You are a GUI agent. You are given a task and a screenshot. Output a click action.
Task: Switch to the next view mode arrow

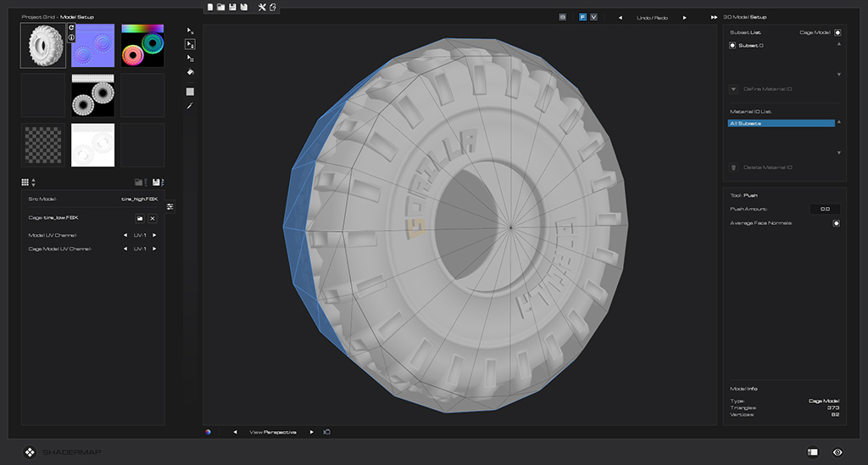(311, 432)
